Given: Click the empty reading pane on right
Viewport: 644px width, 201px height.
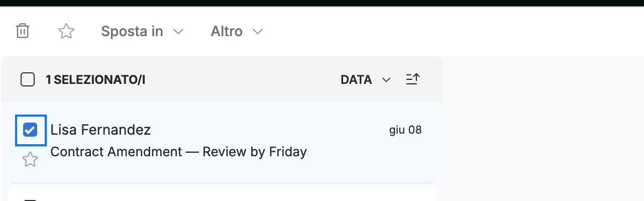Looking at the screenshot, I should (543, 129).
